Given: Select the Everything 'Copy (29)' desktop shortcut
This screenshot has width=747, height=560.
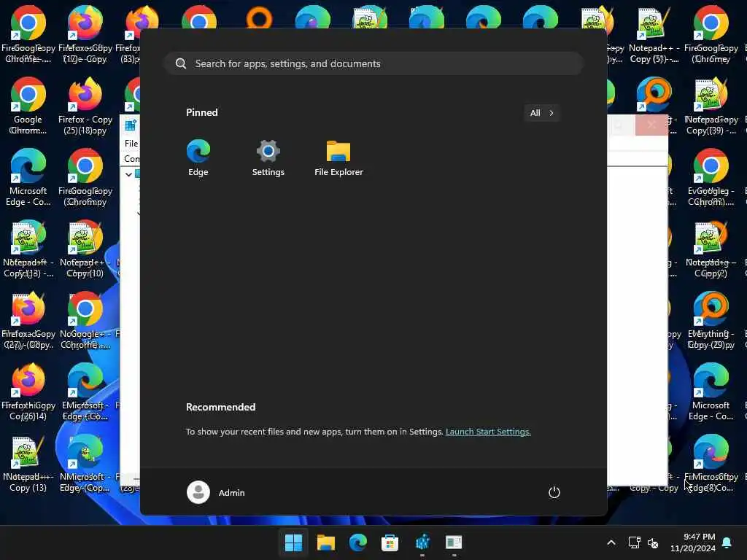Looking at the screenshot, I should pos(711,320).
